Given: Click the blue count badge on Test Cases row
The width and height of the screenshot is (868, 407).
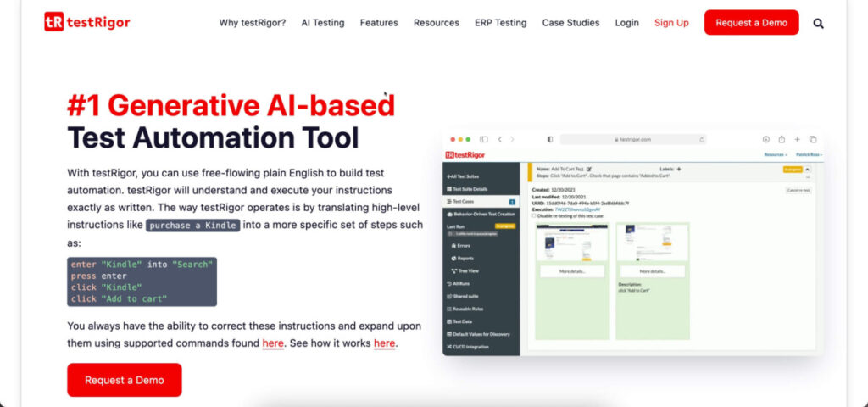Looking at the screenshot, I should [512, 202].
